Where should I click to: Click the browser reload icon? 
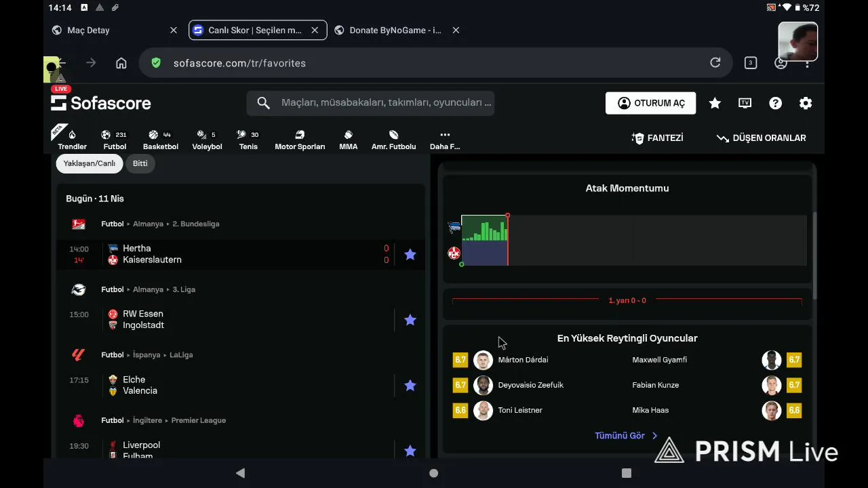(x=715, y=63)
